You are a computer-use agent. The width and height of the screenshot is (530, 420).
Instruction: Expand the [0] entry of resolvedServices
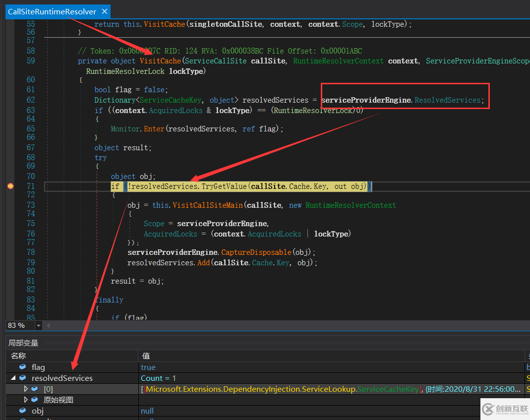pyautogui.click(x=26, y=389)
